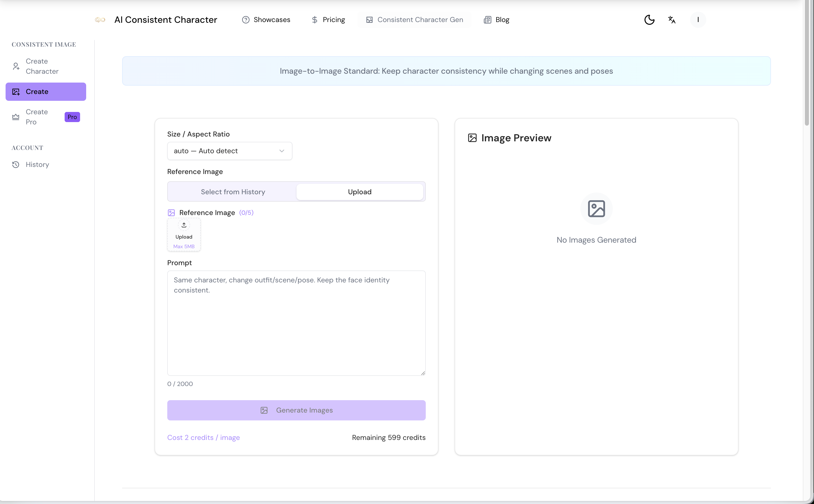The width and height of the screenshot is (814, 504).
Task: Click the placeholder image icon in preview area
Action: 596,209
